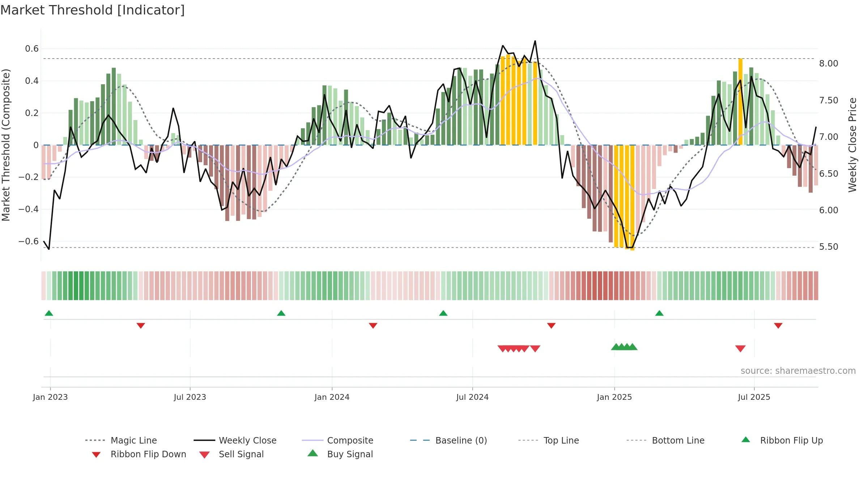868x488 pixels.
Task: Click the yellow bar at the June 2025 peak
Action: (x=740, y=102)
